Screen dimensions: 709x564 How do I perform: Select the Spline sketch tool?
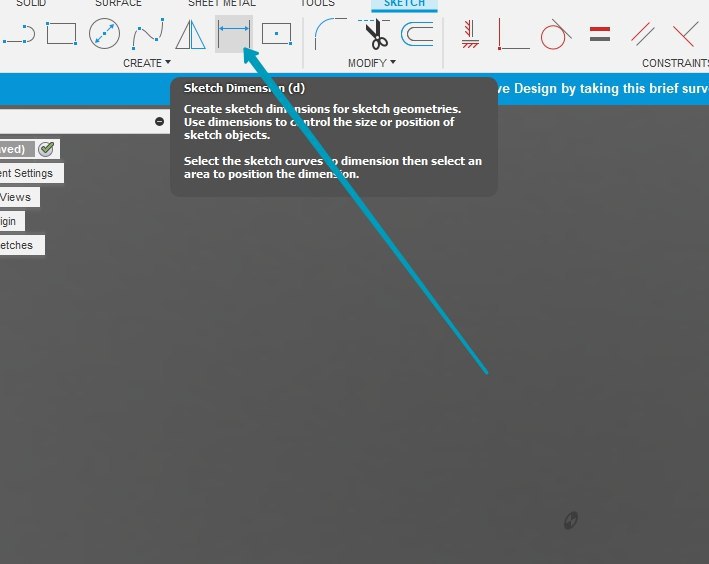click(x=148, y=34)
